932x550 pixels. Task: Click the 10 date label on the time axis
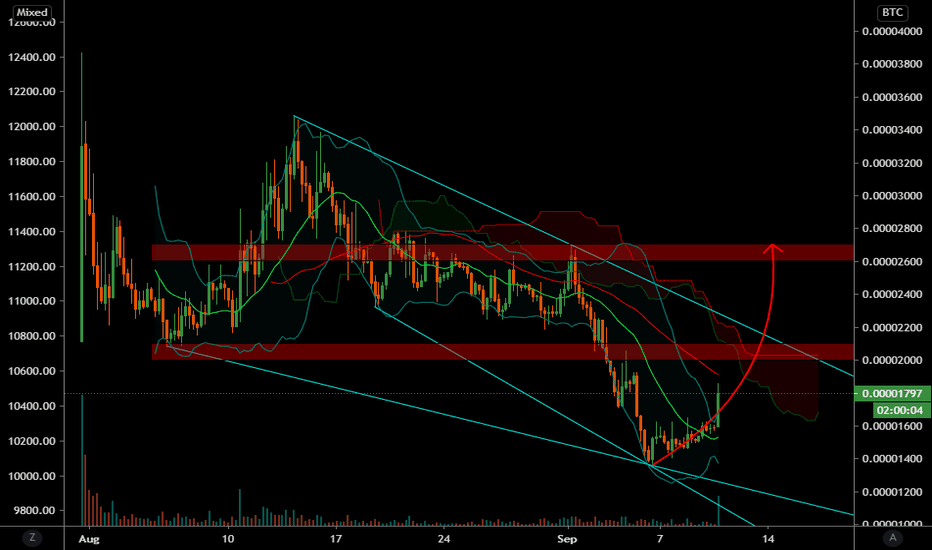[x=228, y=539]
